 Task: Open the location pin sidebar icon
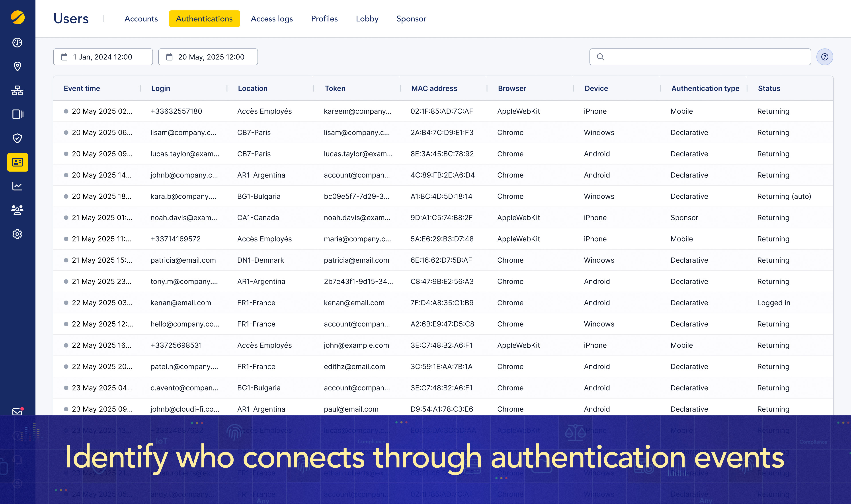click(17, 66)
